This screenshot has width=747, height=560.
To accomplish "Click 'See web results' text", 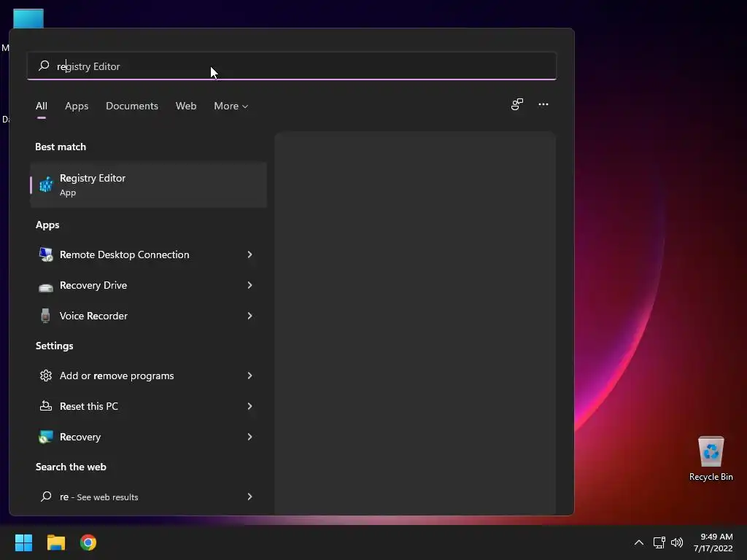I will click(x=107, y=497).
